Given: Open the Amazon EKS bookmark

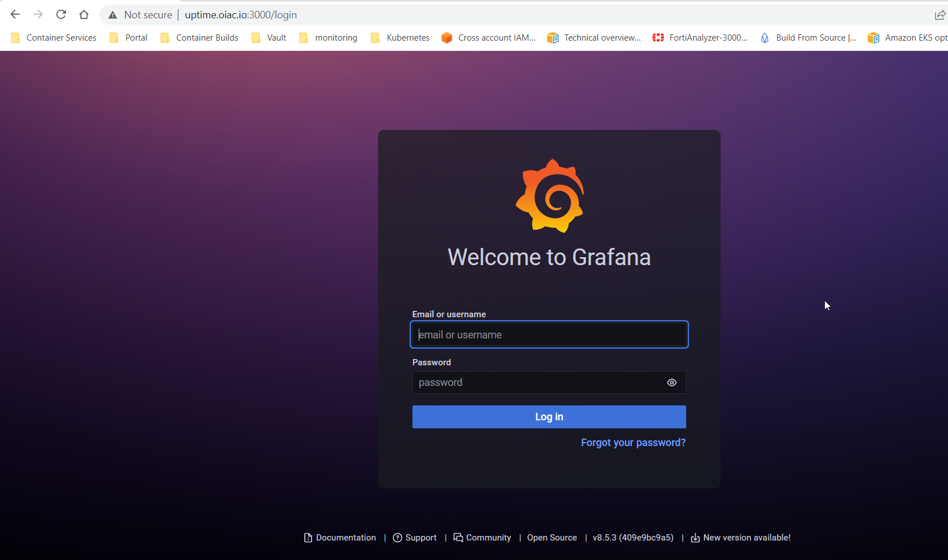Looking at the screenshot, I should click(x=907, y=38).
